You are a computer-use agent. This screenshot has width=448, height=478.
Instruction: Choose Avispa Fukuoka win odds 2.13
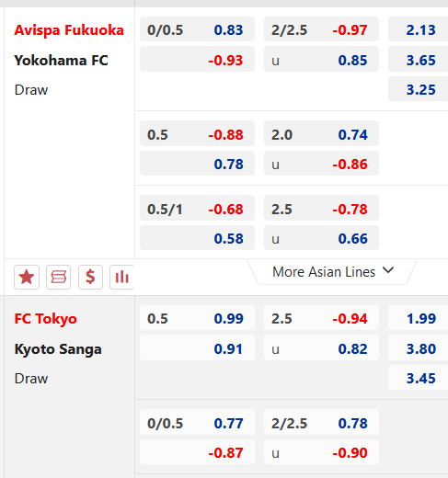click(419, 29)
